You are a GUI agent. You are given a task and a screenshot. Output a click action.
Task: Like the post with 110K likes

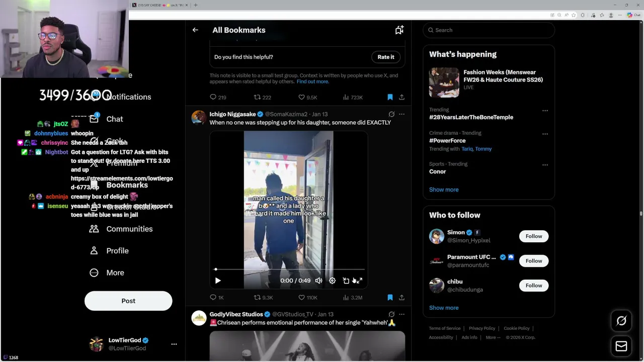pos(308,298)
